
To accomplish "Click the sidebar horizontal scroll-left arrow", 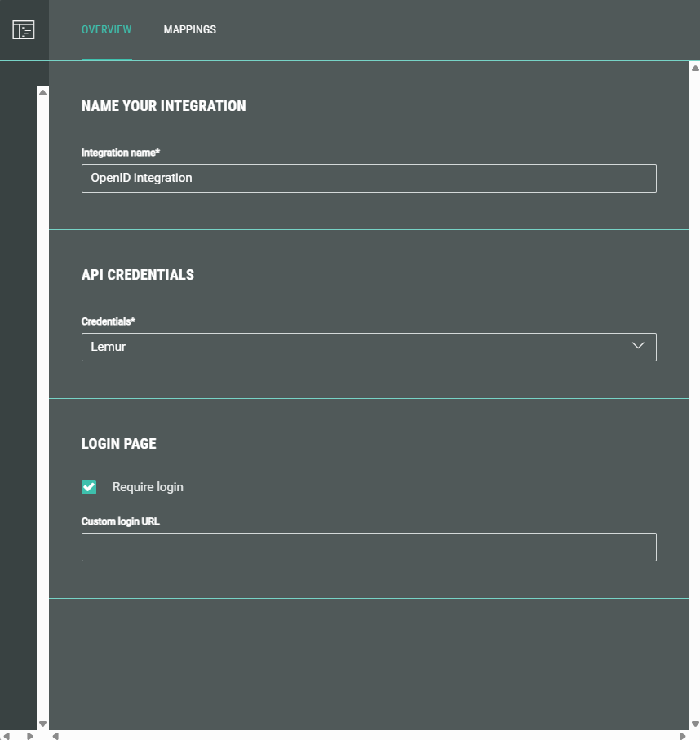I will (x=7, y=735).
